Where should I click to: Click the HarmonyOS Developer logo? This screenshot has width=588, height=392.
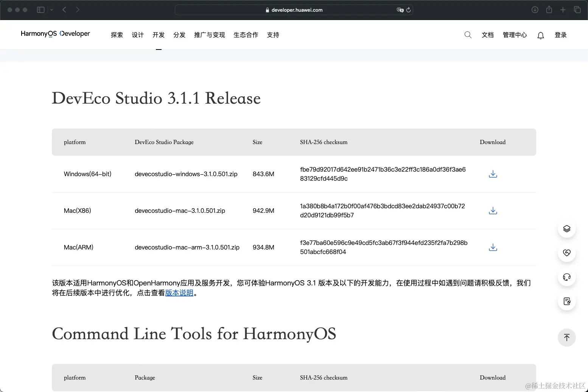[x=55, y=34]
